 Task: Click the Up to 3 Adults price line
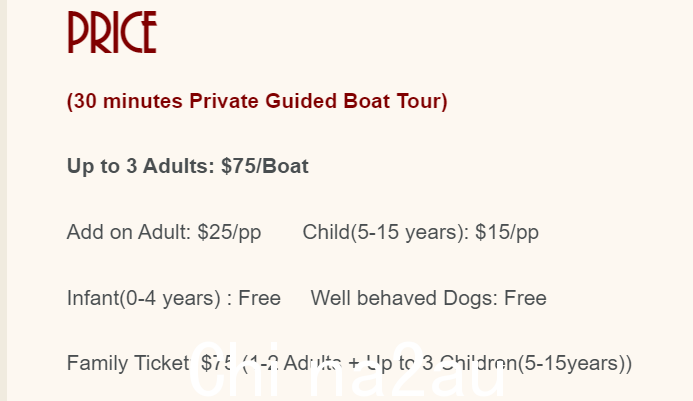click(x=188, y=166)
